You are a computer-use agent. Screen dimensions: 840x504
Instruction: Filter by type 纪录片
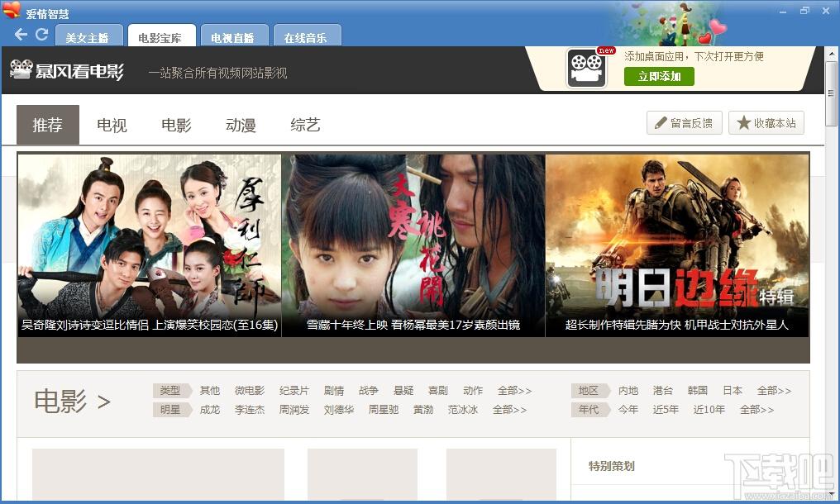tap(294, 391)
